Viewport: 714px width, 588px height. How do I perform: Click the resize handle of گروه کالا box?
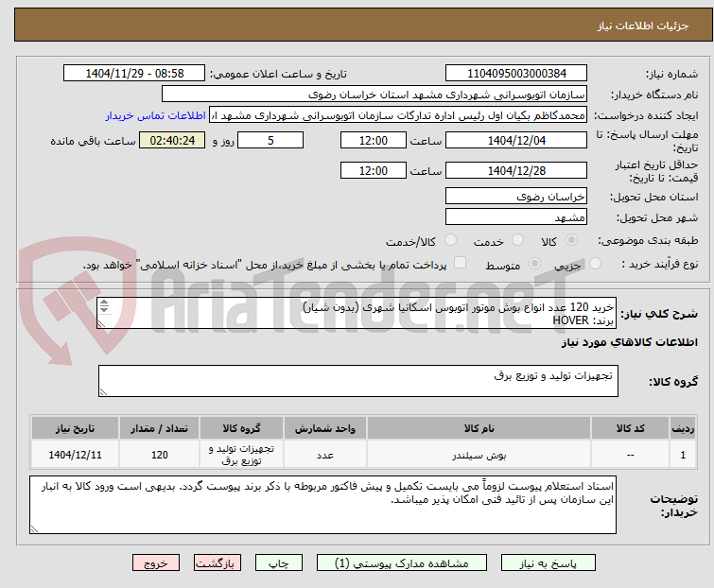tap(103, 392)
